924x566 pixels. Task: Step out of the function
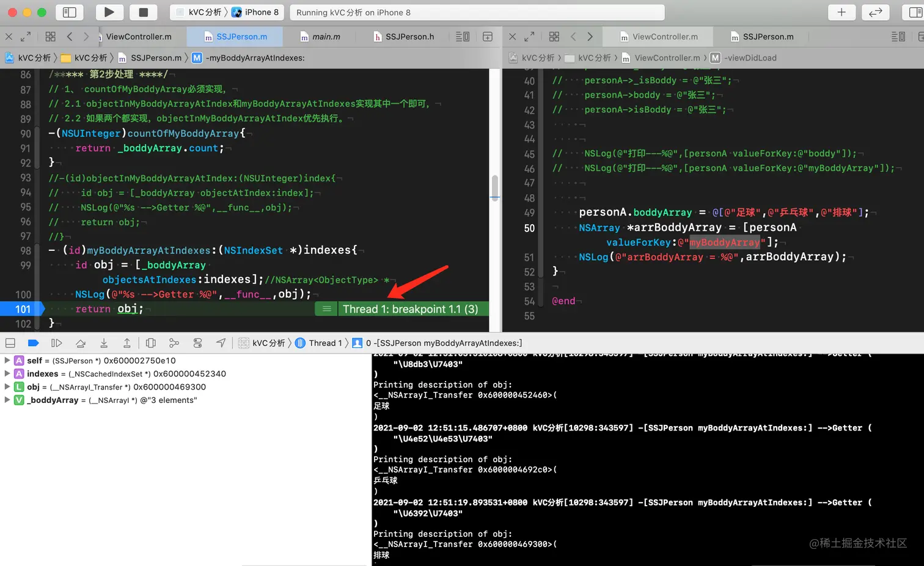(127, 343)
